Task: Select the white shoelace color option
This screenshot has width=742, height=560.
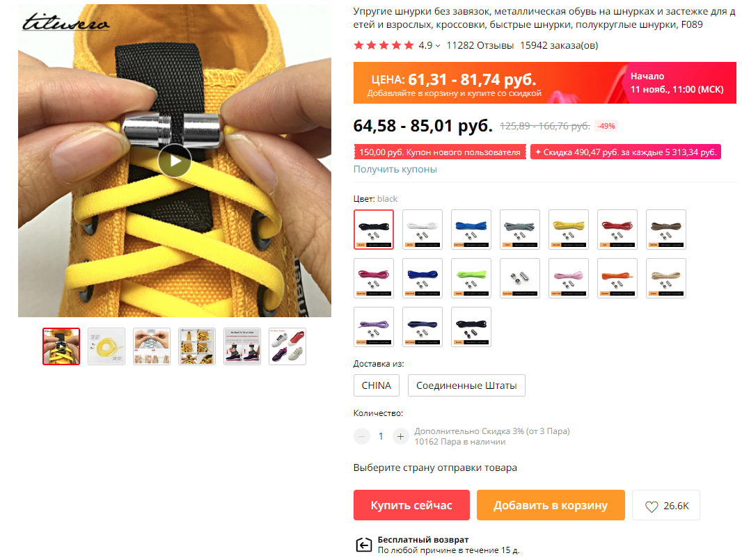Action: coord(422,230)
